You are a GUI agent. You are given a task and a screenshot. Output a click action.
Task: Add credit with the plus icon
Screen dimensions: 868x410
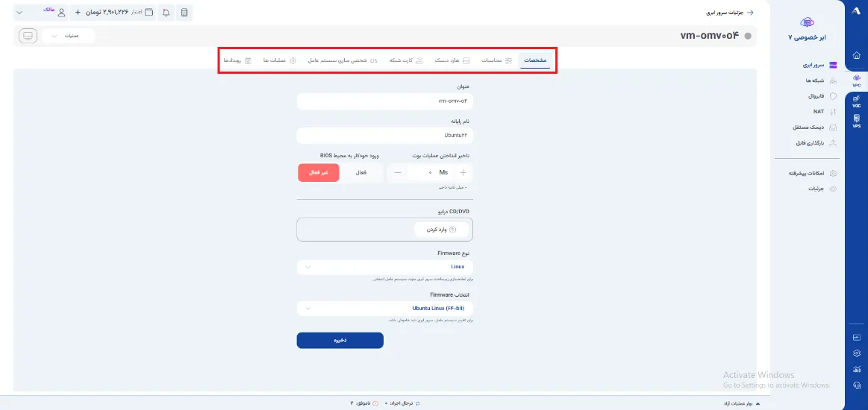78,12
